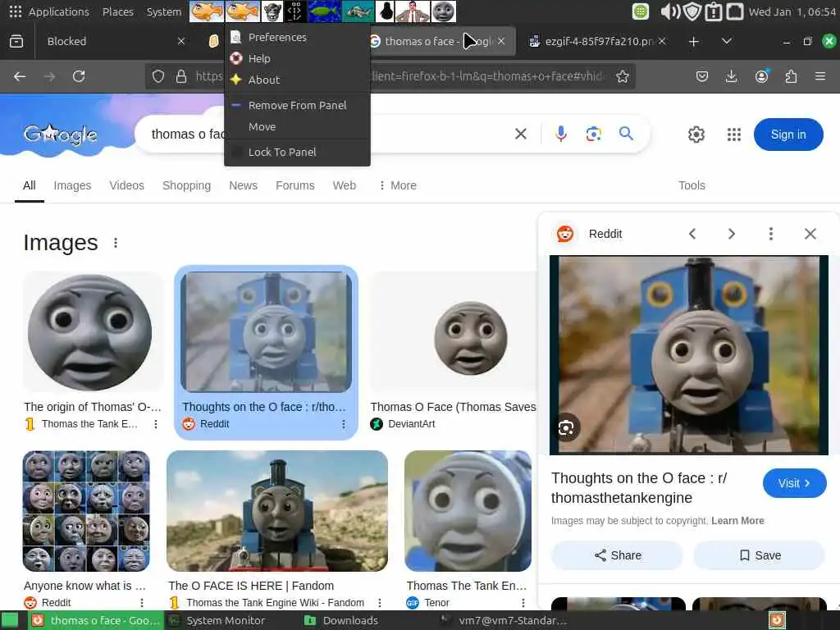
Task: Open the Tools search options link
Action: tap(692, 185)
